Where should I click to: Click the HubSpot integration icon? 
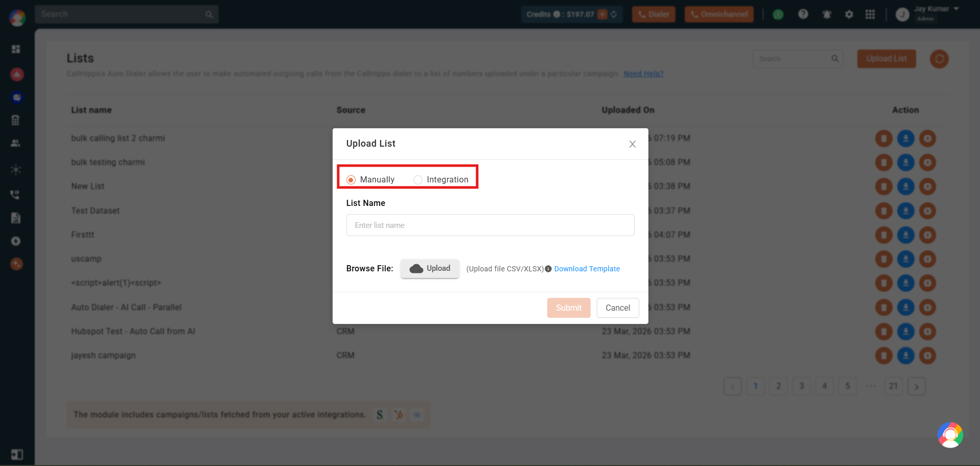pyautogui.click(x=399, y=415)
